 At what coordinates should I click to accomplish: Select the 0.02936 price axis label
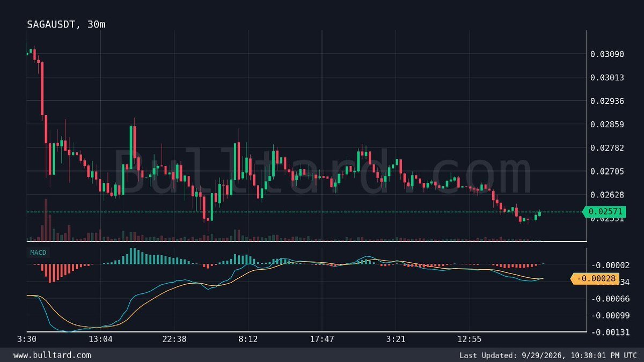pos(607,101)
